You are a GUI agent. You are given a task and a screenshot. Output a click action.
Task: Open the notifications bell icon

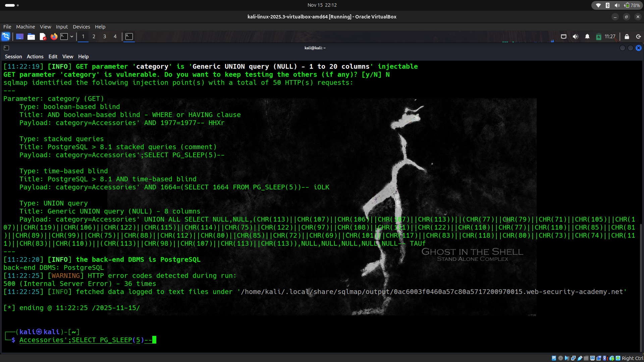pyautogui.click(x=587, y=37)
